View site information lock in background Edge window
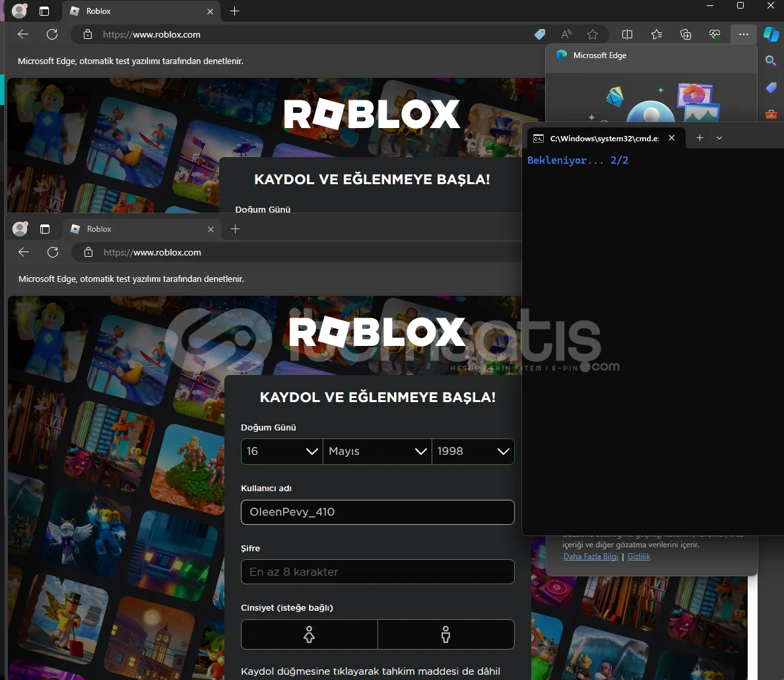The height and width of the screenshot is (680, 784). [x=88, y=34]
